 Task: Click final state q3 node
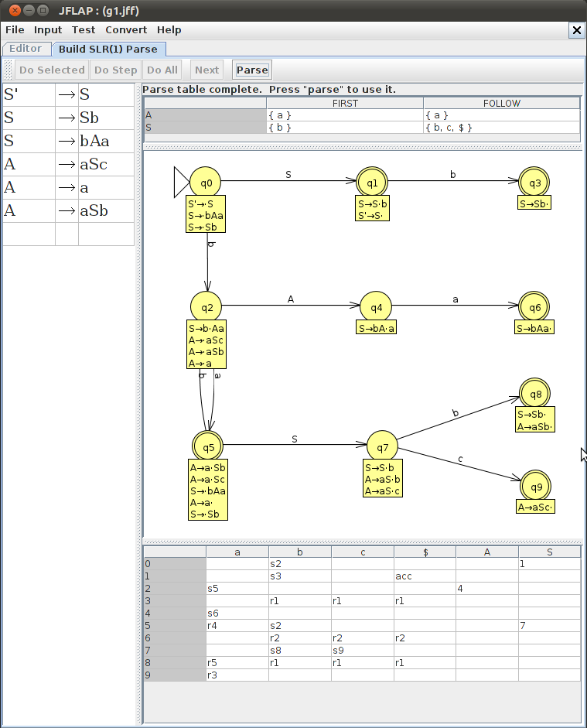(x=534, y=183)
